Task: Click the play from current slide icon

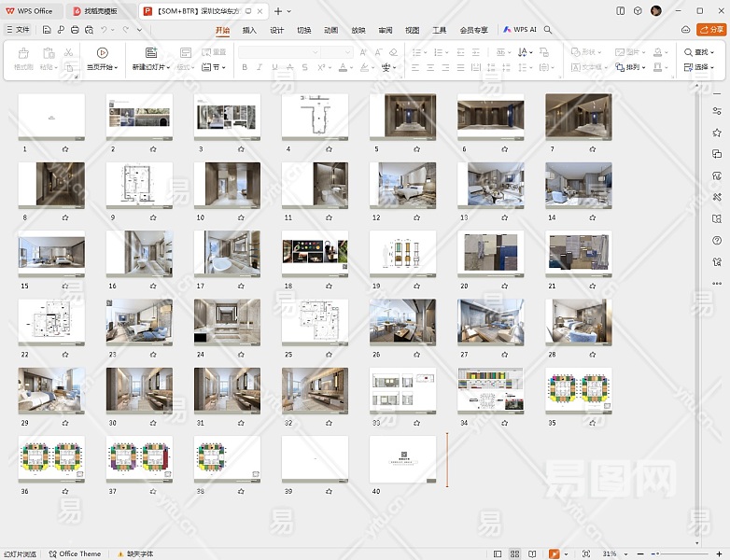Action: tap(103, 53)
